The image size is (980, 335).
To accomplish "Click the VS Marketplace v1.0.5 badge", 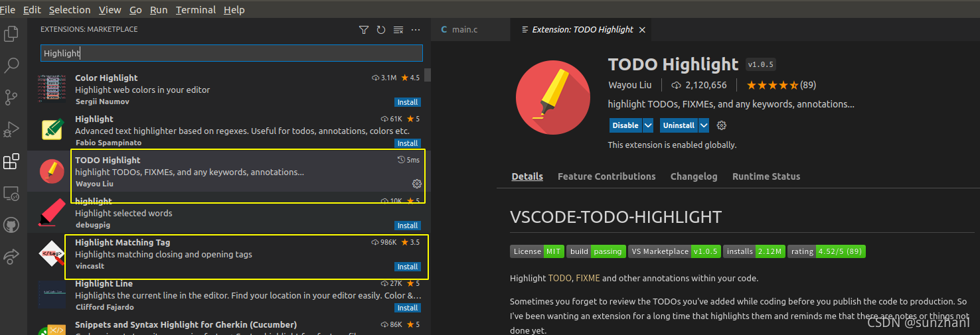I will [675, 251].
